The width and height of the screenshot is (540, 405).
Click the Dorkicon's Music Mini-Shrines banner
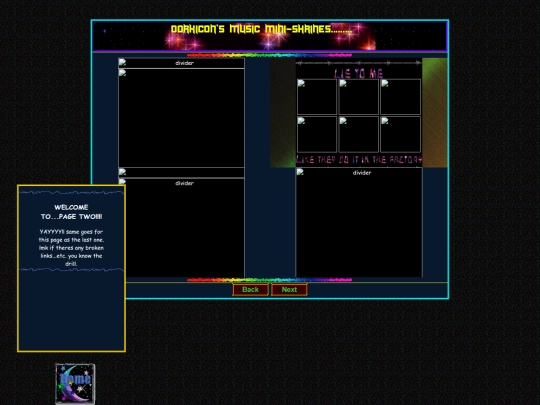270,36
